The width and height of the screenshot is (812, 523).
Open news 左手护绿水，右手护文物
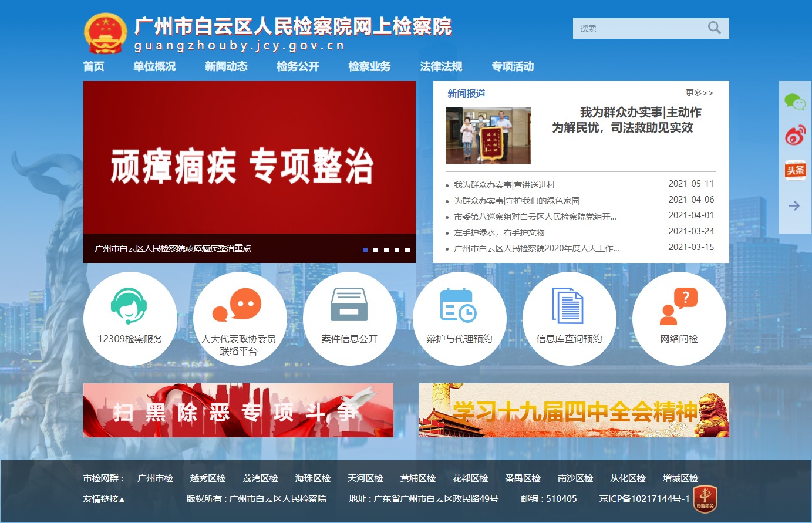tap(499, 232)
